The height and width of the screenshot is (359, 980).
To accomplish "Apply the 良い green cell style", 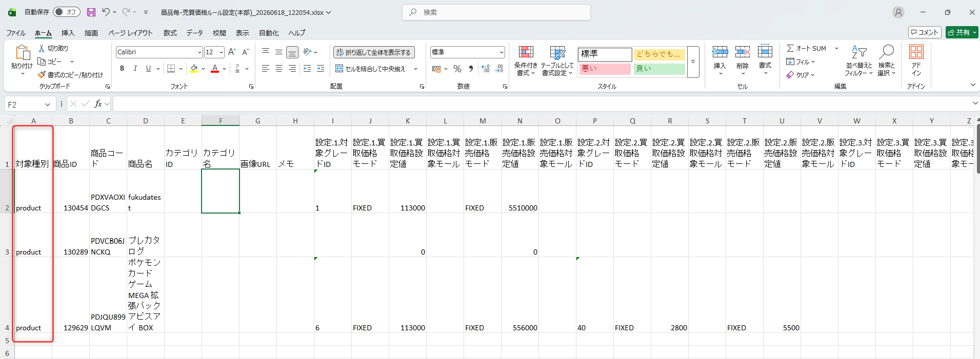I will click(659, 69).
